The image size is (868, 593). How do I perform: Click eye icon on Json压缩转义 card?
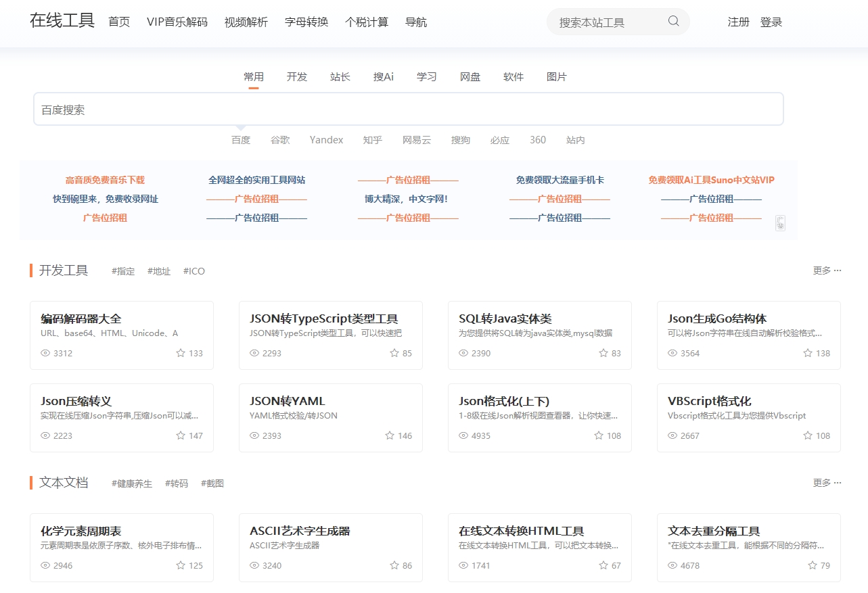coord(45,435)
